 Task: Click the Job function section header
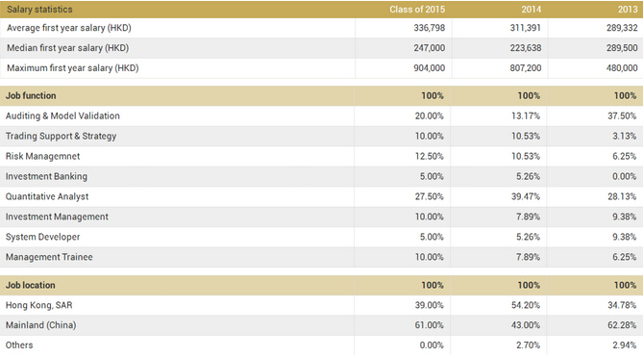pyautogui.click(x=31, y=96)
